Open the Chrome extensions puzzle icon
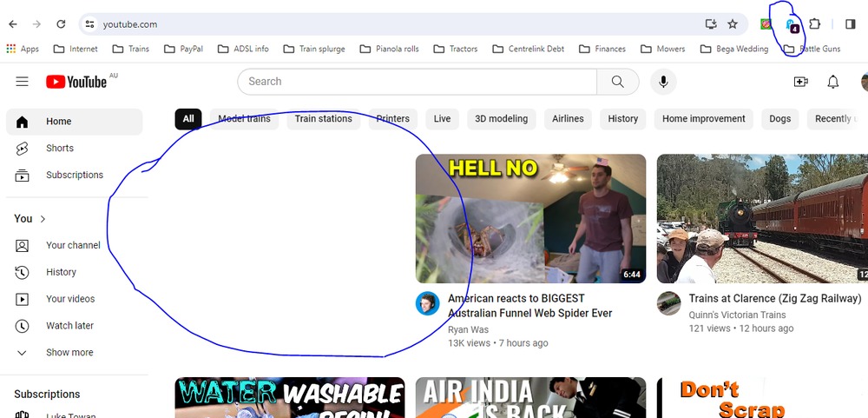This screenshot has width=868, height=418. tap(814, 23)
